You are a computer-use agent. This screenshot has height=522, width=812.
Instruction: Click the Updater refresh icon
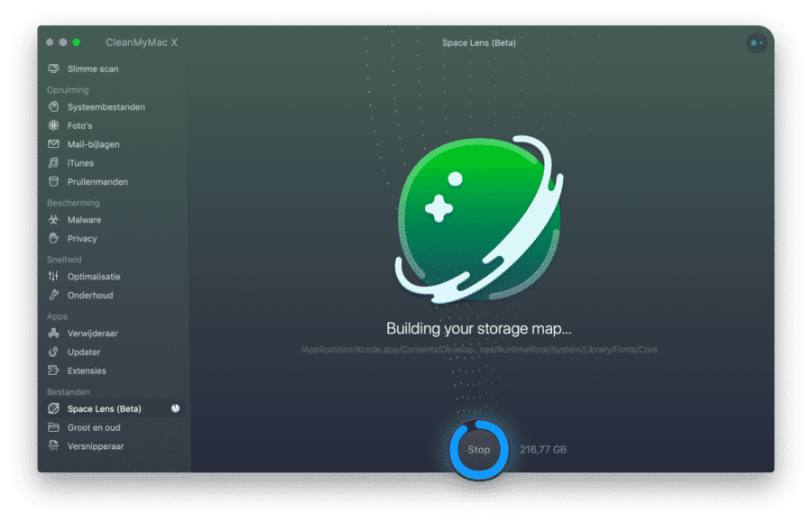(x=53, y=352)
